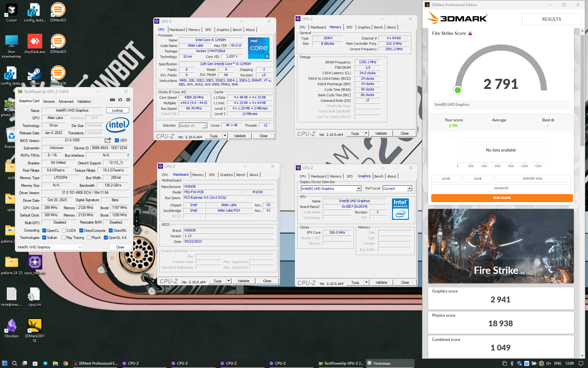Open File Explorer from the taskbar
The image size is (588, 368).
click(55, 363)
